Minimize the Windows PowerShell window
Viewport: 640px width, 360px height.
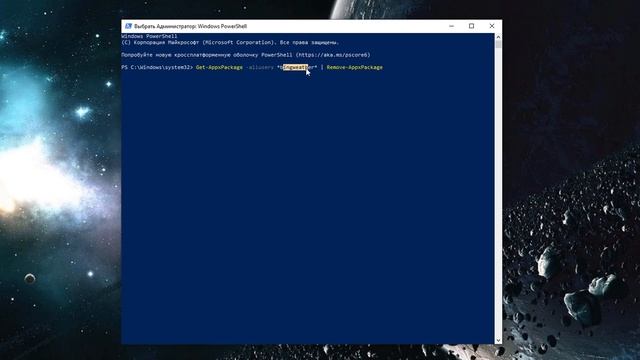click(451, 26)
